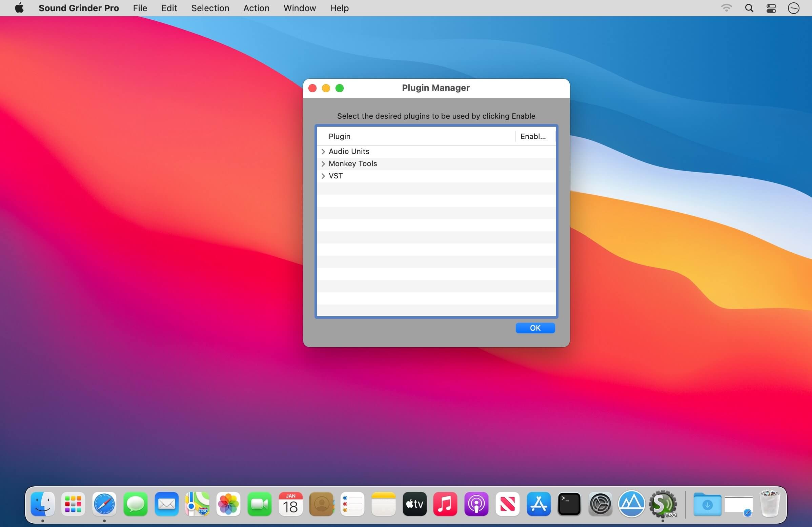Expand the VST plugin group

pyautogui.click(x=323, y=176)
